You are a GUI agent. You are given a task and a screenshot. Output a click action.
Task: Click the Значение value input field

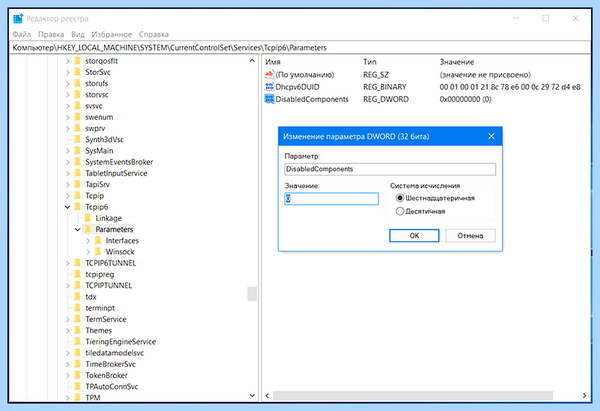click(331, 199)
